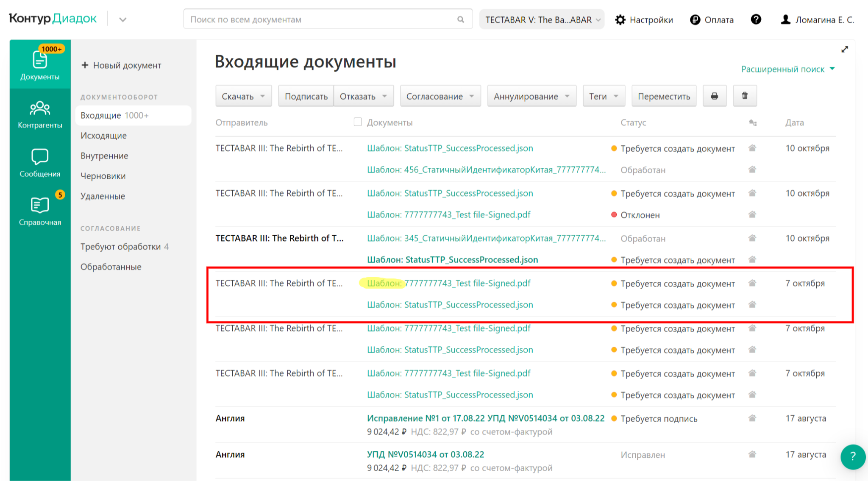
Task: Click the green floating help bubble
Action: [852, 456]
